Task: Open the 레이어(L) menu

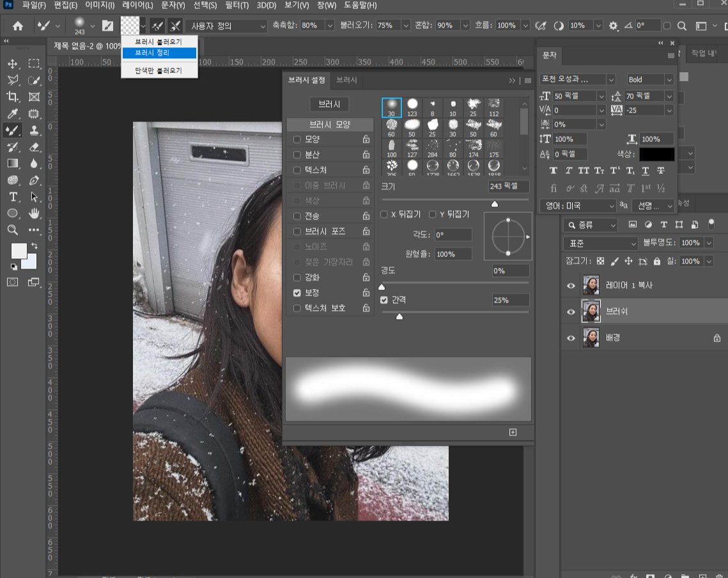Action: (137, 5)
